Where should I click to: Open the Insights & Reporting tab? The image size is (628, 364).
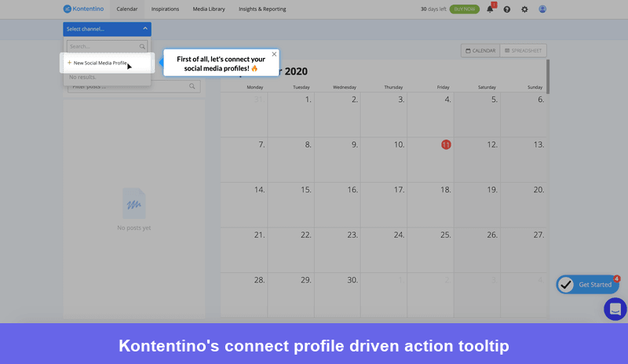click(x=262, y=9)
